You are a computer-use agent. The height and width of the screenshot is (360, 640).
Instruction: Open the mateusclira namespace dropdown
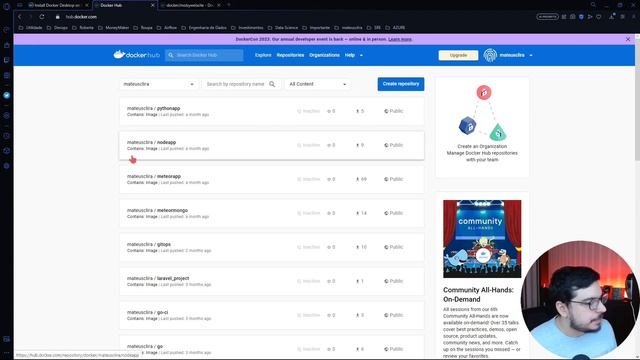158,84
